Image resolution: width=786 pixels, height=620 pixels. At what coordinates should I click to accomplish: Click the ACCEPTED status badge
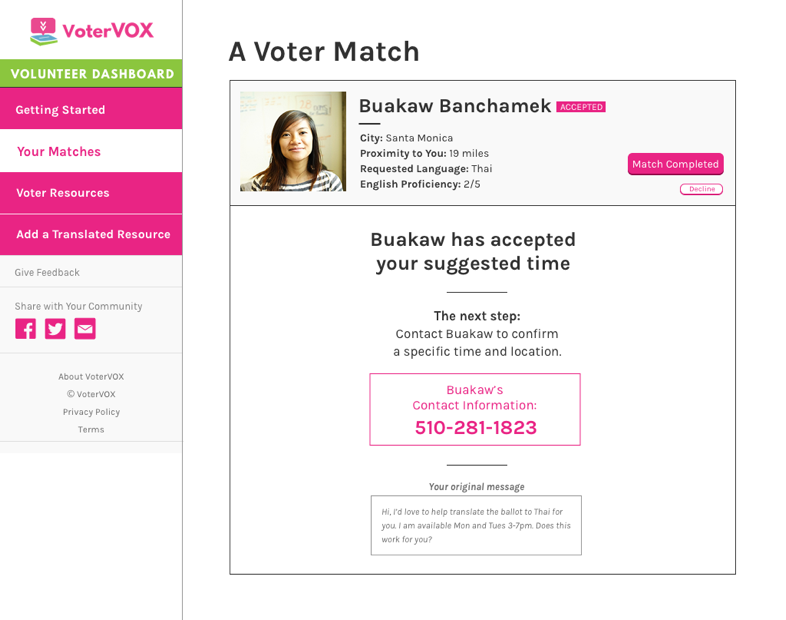(581, 107)
